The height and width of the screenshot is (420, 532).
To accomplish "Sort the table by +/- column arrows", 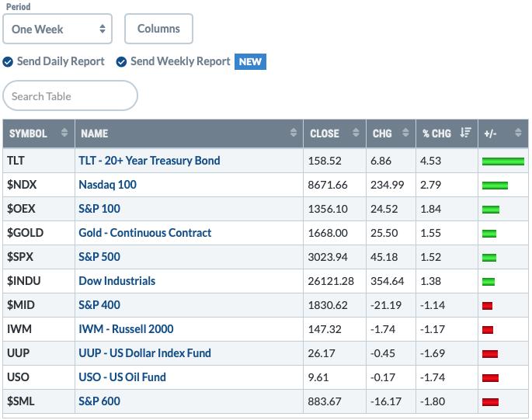I will (518, 133).
